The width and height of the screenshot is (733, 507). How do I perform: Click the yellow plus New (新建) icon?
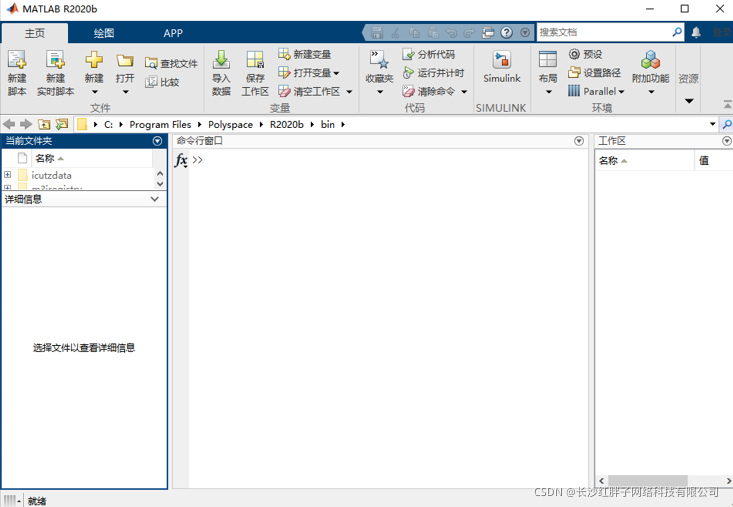94,60
